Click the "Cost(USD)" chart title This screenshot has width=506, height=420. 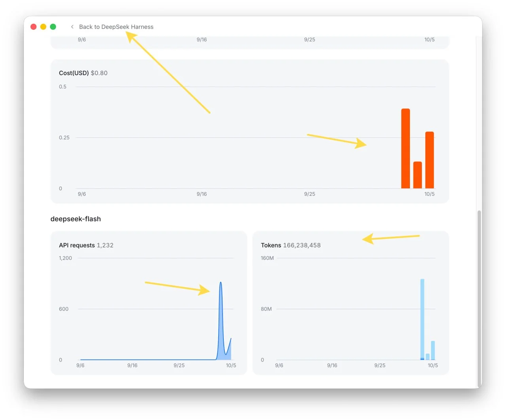coord(74,73)
